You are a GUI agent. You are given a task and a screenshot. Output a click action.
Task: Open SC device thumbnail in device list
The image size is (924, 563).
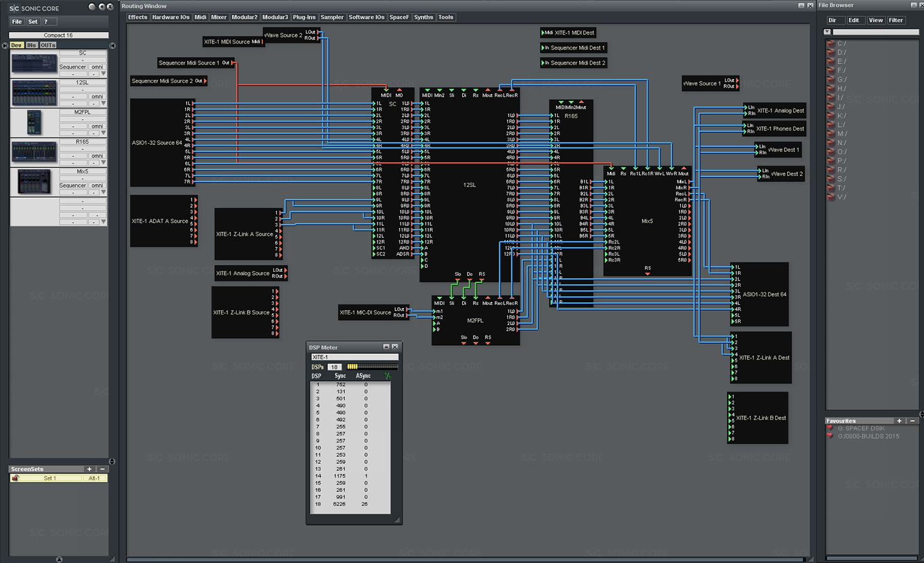(x=34, y=63)
